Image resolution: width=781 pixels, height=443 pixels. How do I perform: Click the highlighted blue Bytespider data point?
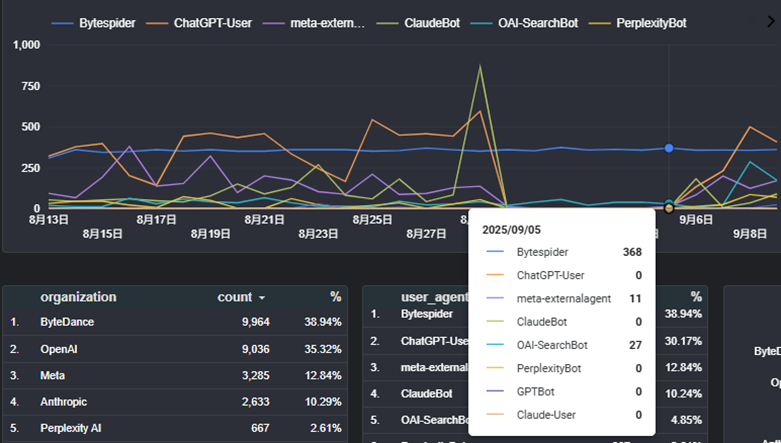(x=669, y=148)
